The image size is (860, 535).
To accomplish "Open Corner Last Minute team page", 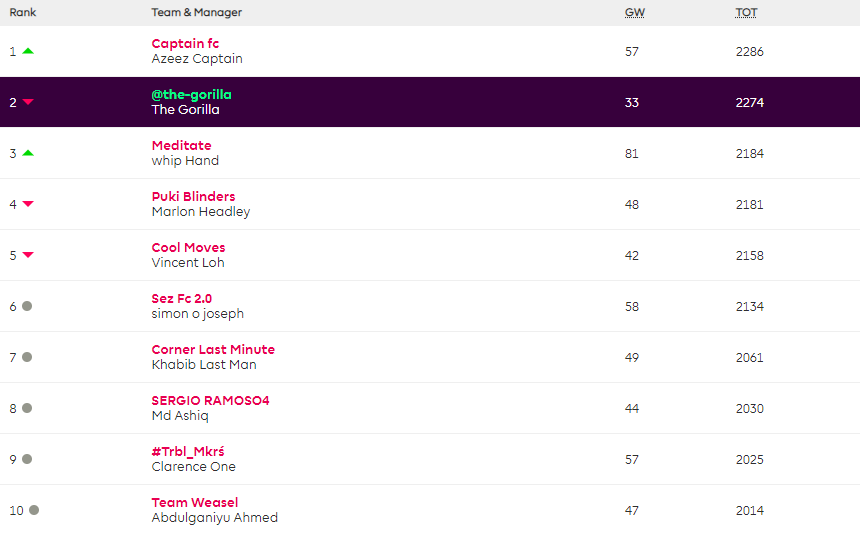I will [213, 349].
